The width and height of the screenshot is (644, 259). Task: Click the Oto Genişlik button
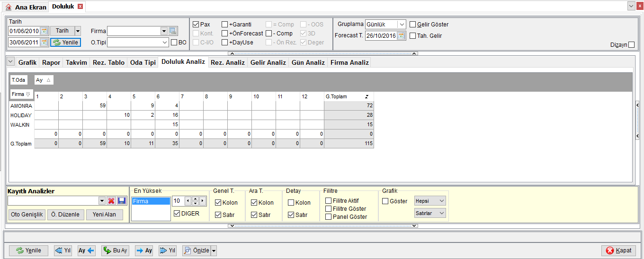tap(27, 215)
